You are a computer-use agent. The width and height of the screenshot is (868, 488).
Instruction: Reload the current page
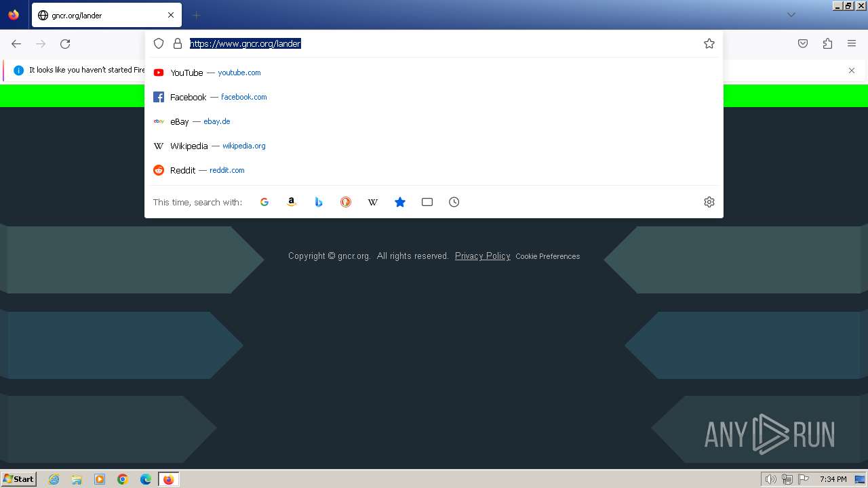65,43
